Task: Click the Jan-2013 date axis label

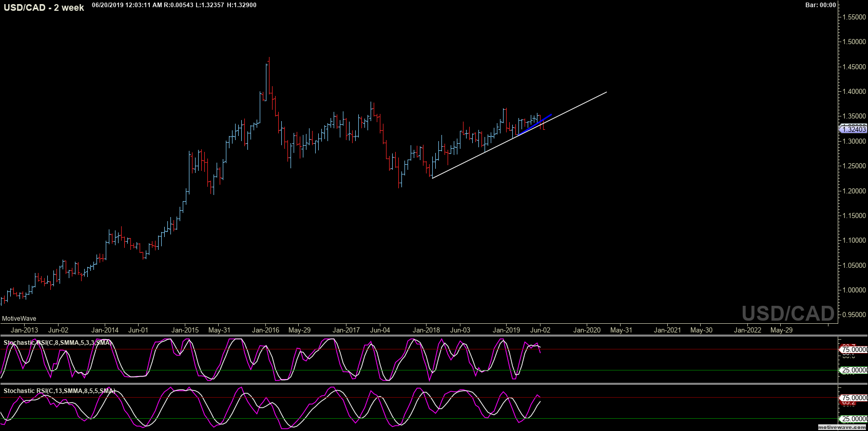Action: point(24,330)
